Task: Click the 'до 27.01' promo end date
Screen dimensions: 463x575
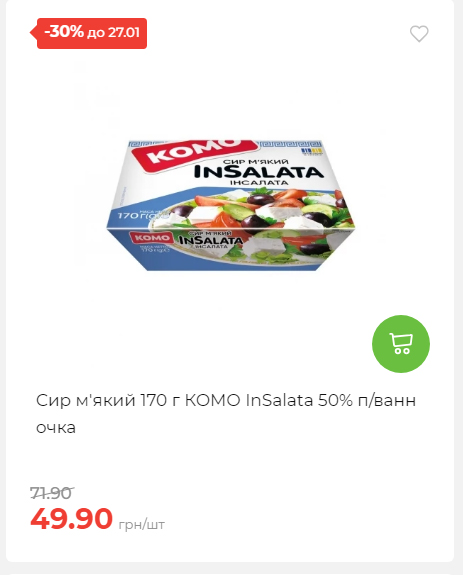Action: 113,33
